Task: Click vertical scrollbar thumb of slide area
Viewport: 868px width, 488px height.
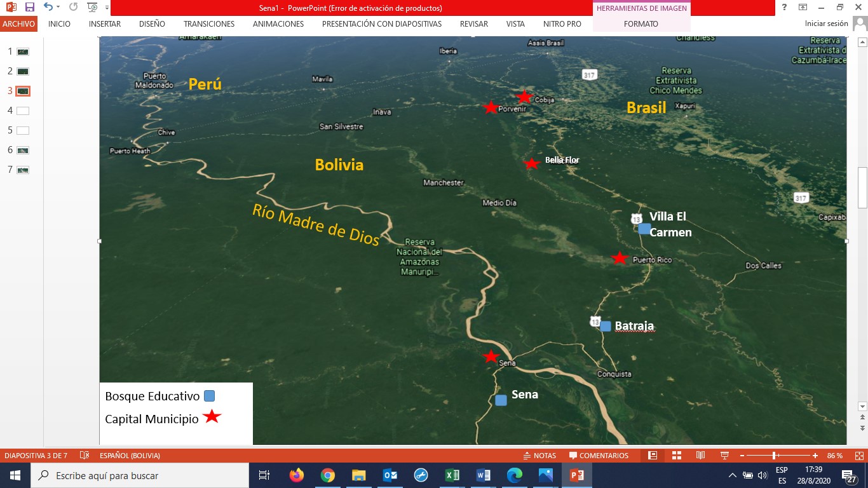Action: coord(862,187)
